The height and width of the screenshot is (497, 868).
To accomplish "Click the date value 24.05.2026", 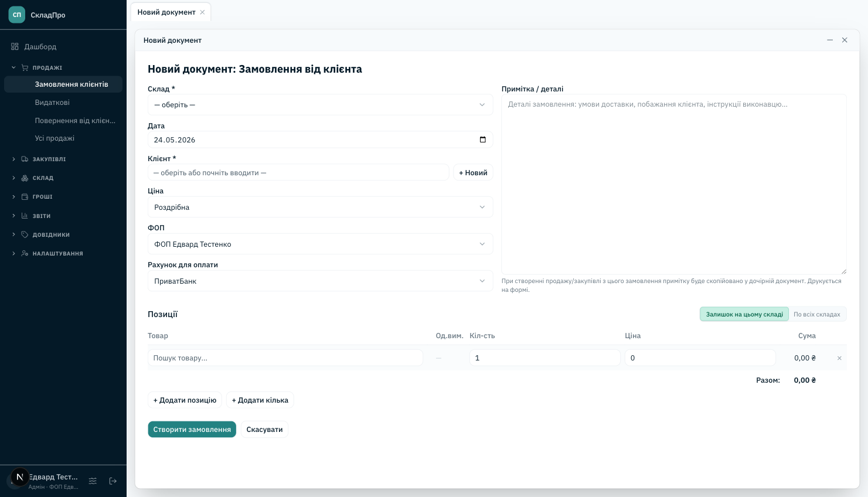I will (175, 140).
